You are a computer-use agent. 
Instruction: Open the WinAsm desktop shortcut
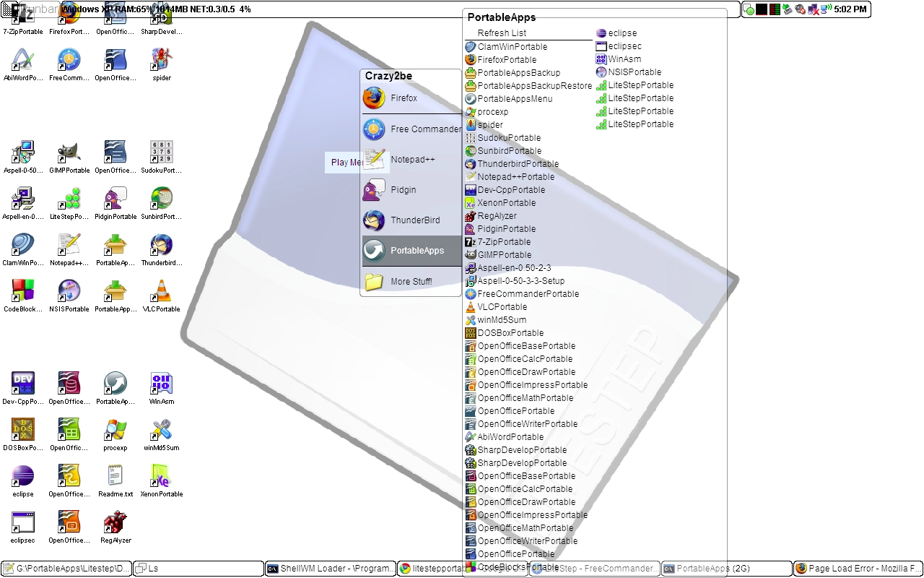pos(162,388)
